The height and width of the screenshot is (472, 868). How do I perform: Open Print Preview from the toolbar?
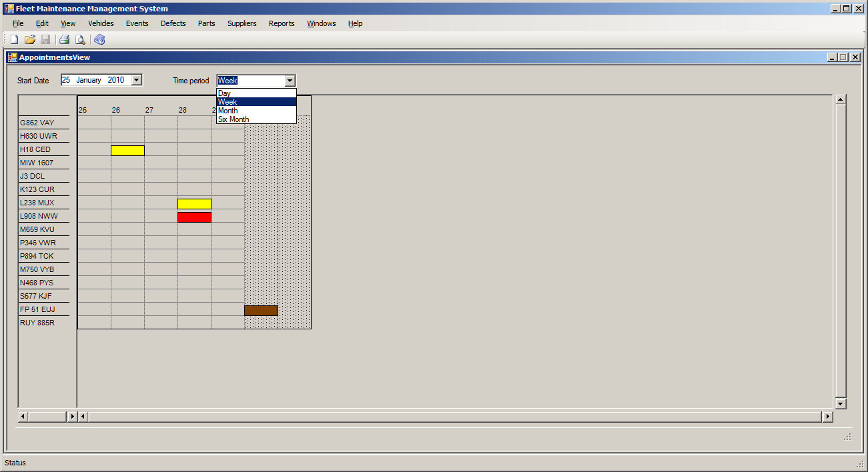80,39
